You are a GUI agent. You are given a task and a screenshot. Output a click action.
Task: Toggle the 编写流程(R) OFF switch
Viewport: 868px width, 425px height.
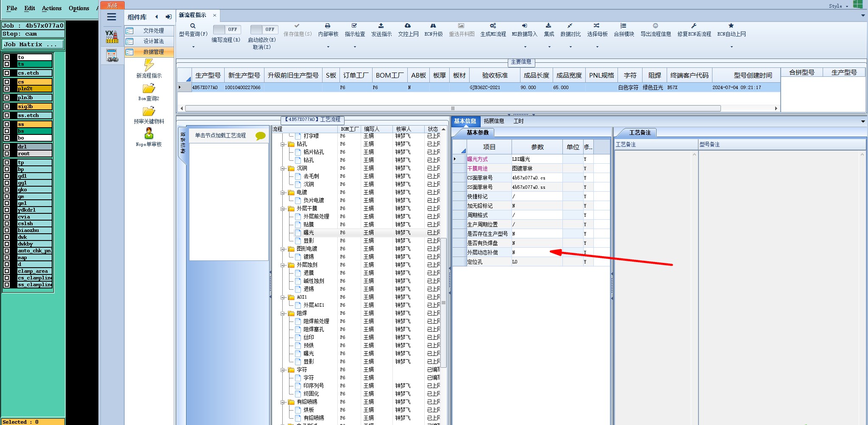pos(227,29)
